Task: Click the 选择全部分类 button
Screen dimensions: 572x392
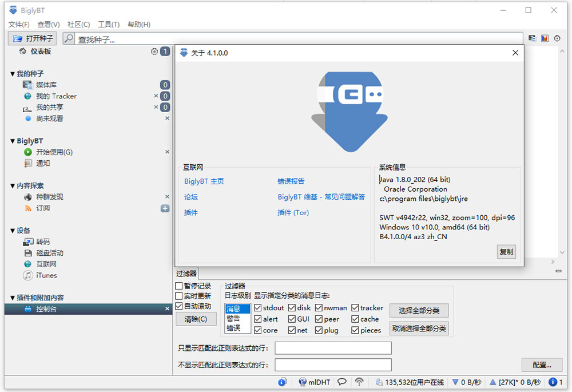Action: (419, 310)
